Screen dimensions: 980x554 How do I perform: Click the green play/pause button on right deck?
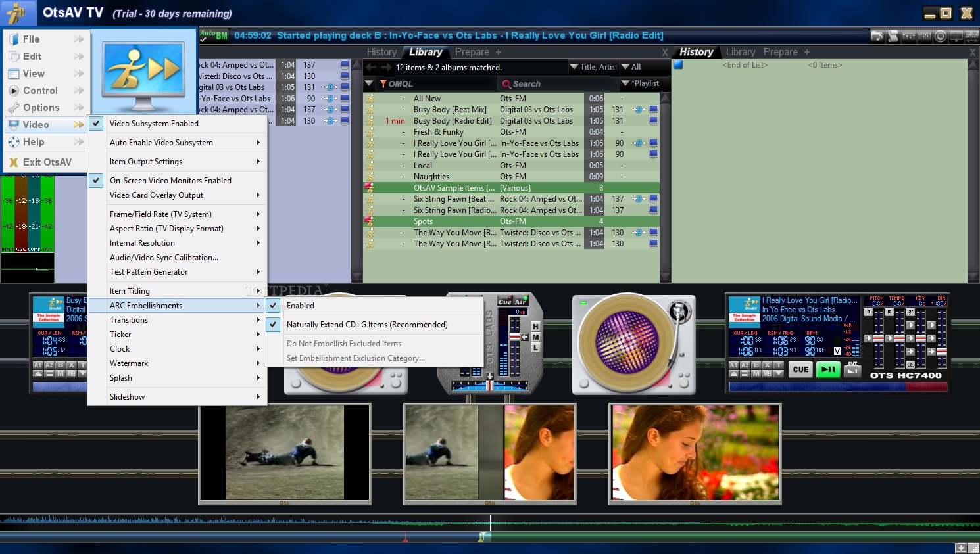coord(829,369)
